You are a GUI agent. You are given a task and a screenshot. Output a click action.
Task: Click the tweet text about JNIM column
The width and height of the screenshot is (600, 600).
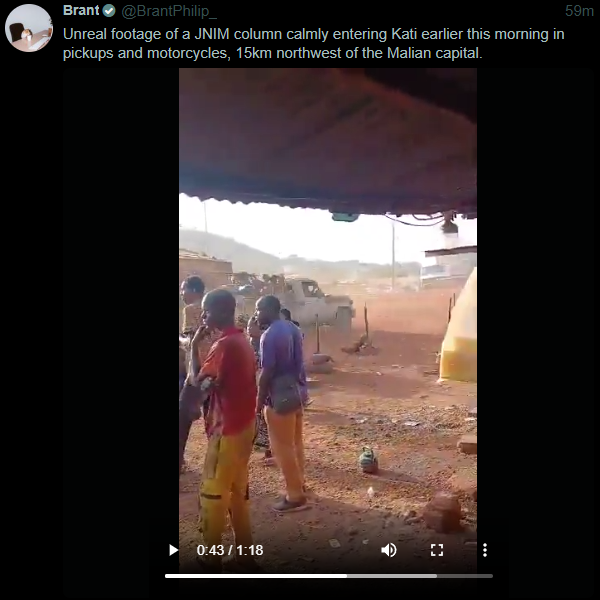313,43
